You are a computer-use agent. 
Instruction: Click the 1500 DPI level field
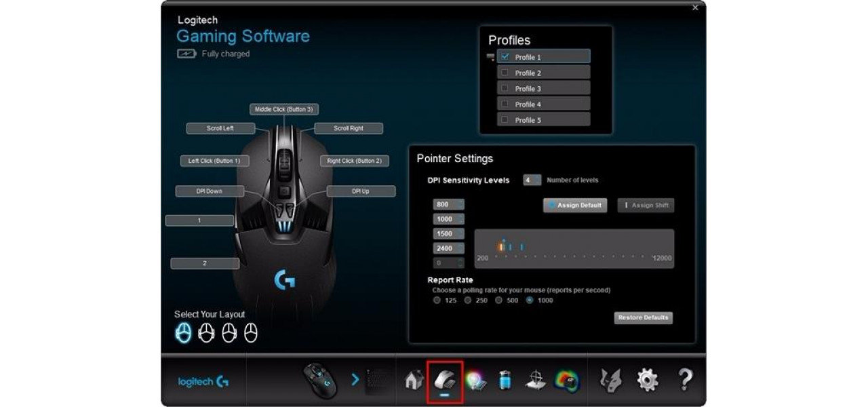[x=449, y=233]
